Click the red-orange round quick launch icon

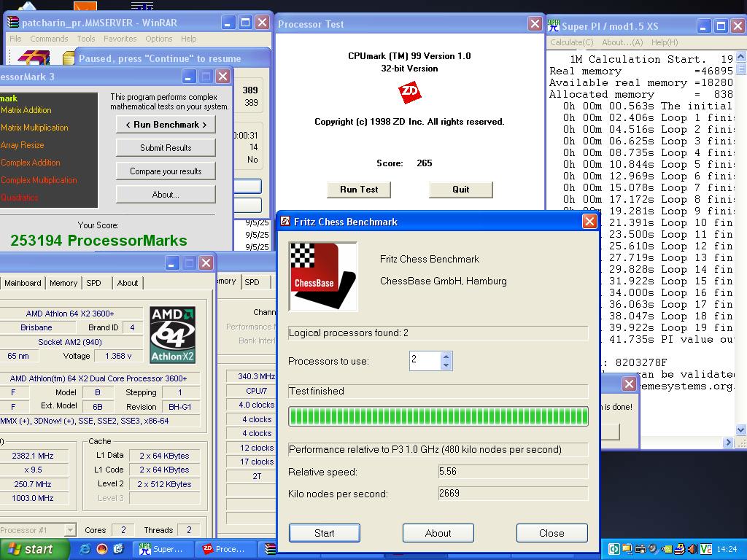pos(102,549)
